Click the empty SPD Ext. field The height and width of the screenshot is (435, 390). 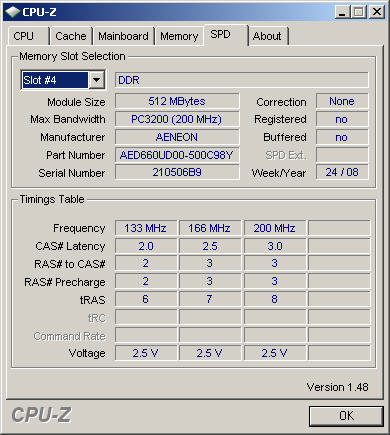pos(342,155)
